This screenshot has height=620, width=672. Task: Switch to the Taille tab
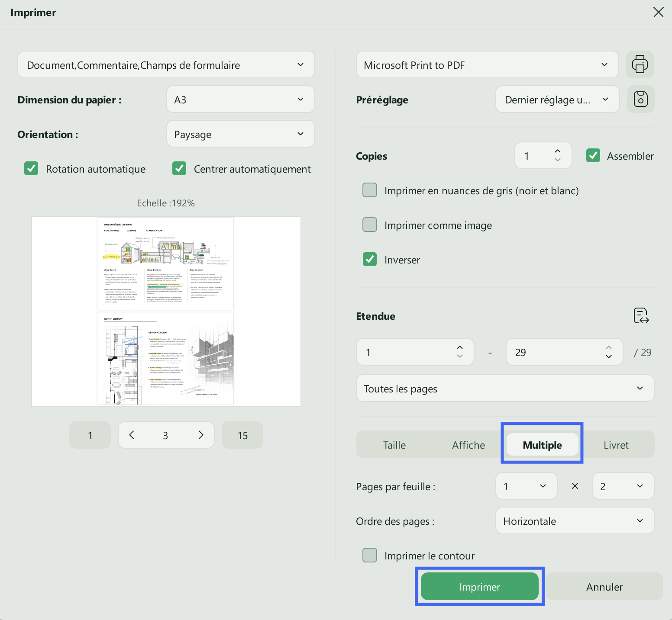point(394,445)
